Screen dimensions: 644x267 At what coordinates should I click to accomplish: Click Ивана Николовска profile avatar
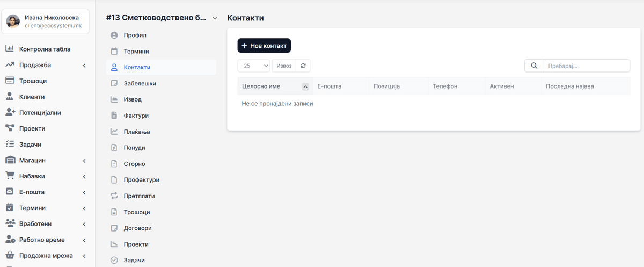13,21
